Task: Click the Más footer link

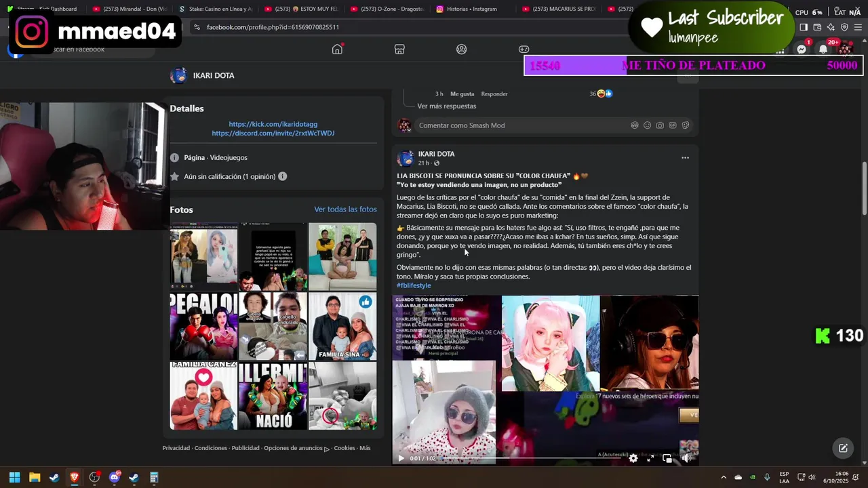Action: 365,448
